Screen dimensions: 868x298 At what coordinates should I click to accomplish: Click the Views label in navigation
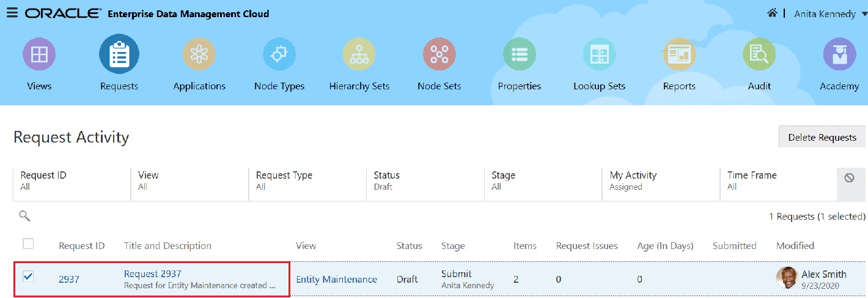39,86
